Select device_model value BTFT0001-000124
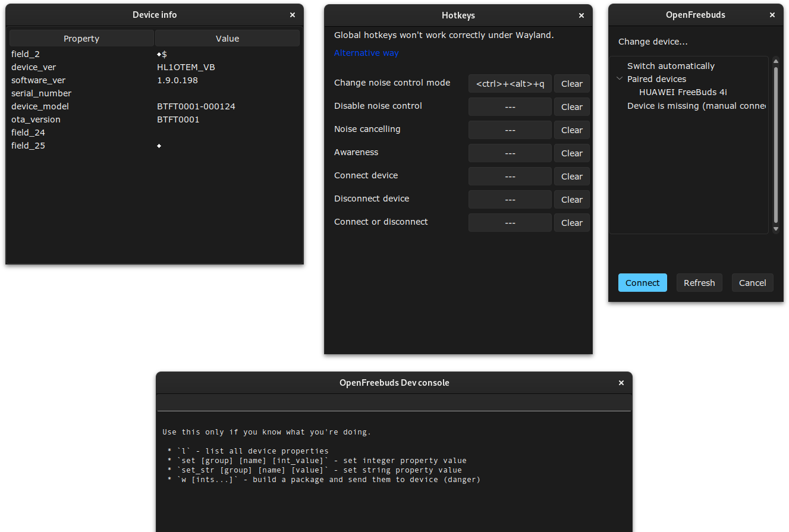 (196, 106)
